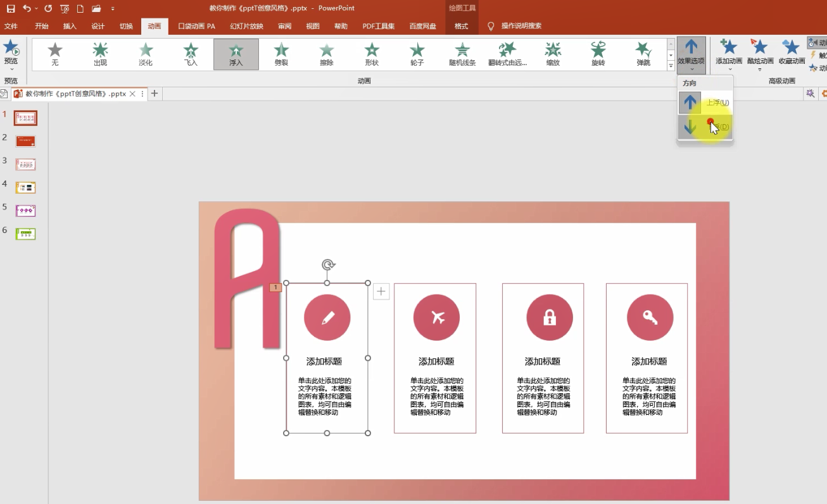Open the 口袋动画 PA tab
Image resolution: width=827 pixels, height=504 pixels.
[x=196, y=26]
